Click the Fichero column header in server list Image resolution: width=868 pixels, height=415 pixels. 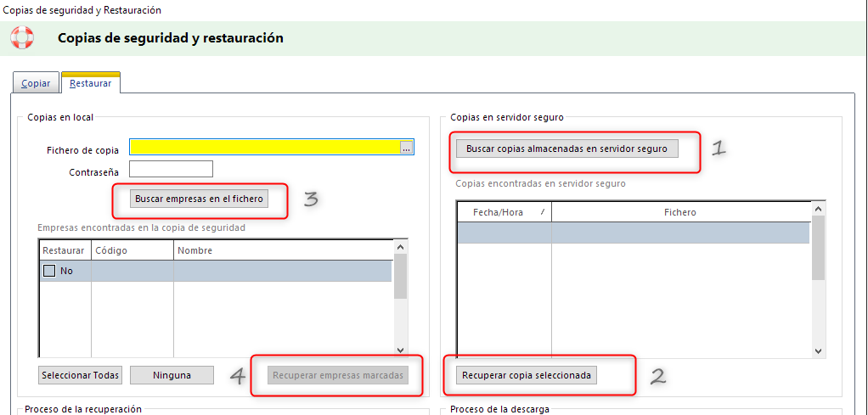tap(680, 212)
